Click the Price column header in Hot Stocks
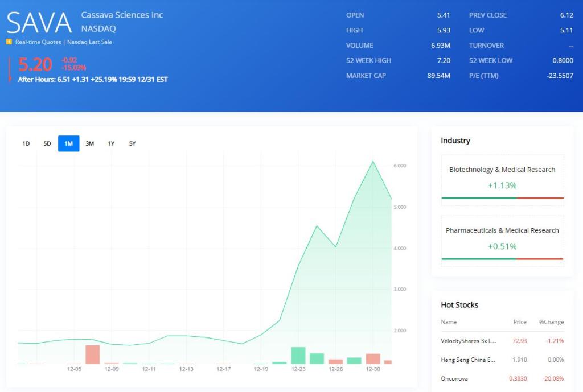The width and height of the screenshot is (583, 392). click(519, 322)
